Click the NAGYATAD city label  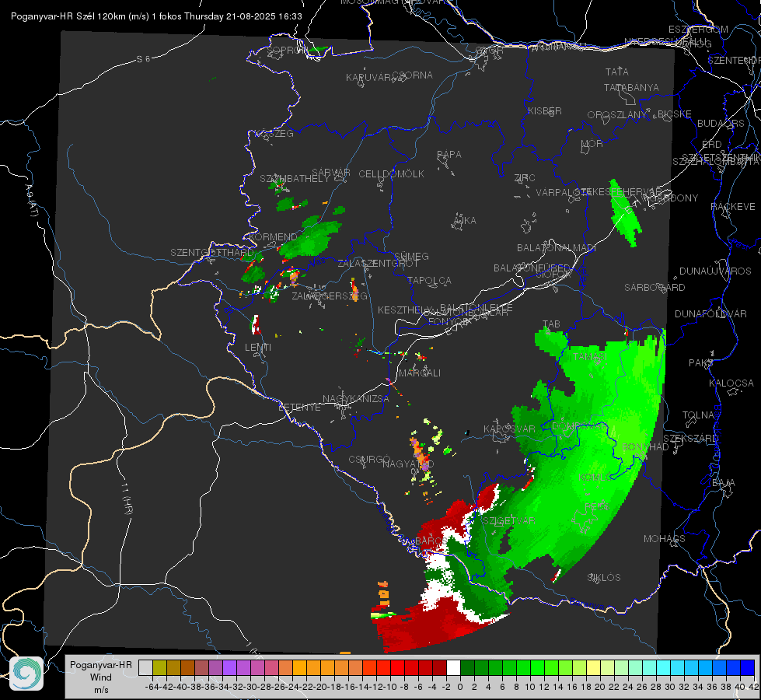(x=408, y=464)
